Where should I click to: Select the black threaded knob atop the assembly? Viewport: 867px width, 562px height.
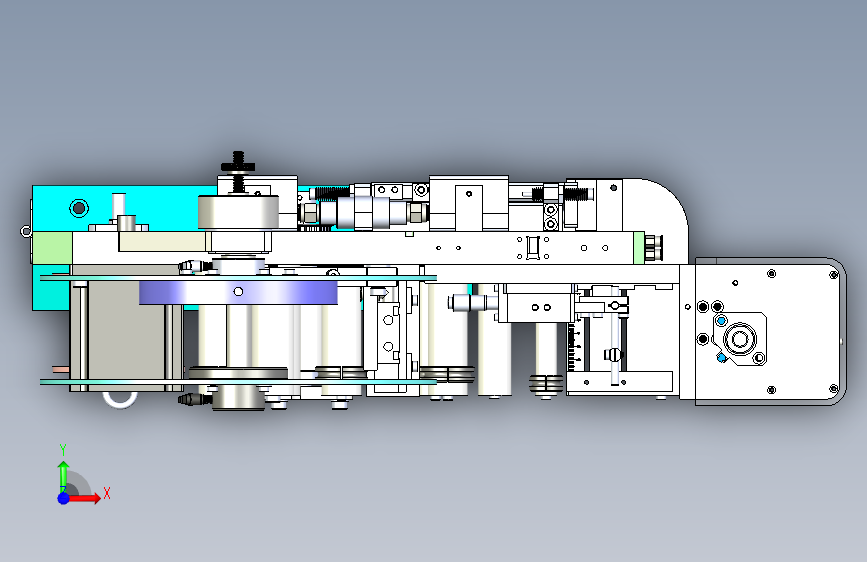click(x=238, y=165)
